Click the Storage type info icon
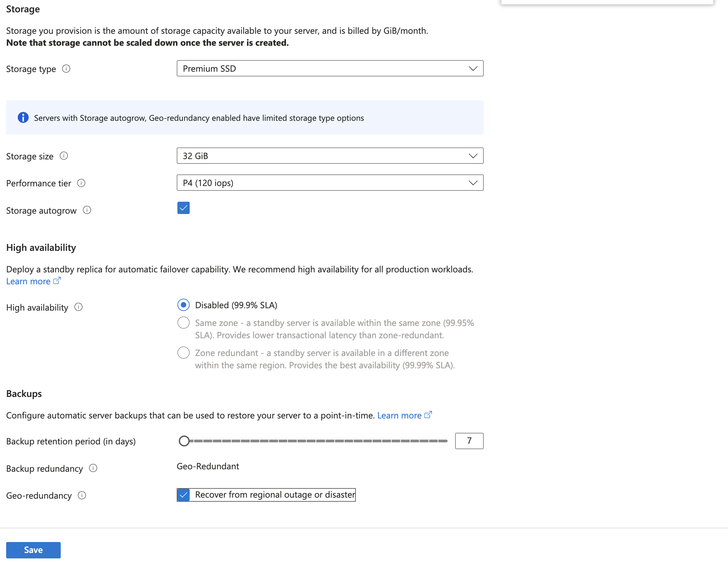Viewport: 728px width, 570px height. tap(66, 69)
